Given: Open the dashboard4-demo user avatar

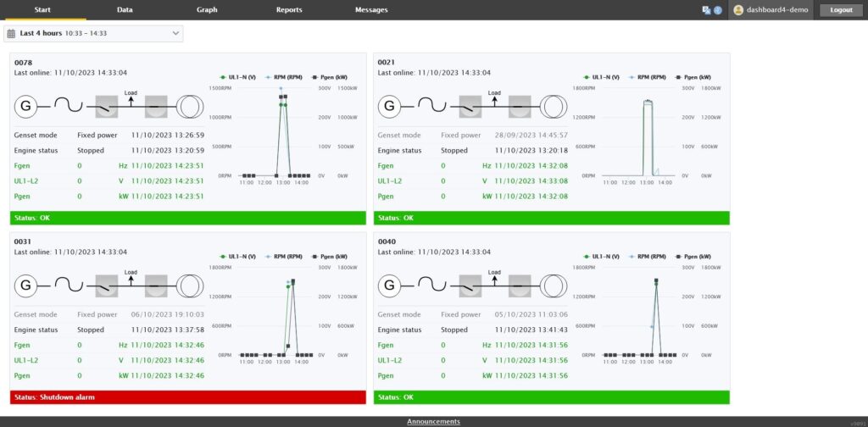Looking at the screenshot, I should point(738,10).
